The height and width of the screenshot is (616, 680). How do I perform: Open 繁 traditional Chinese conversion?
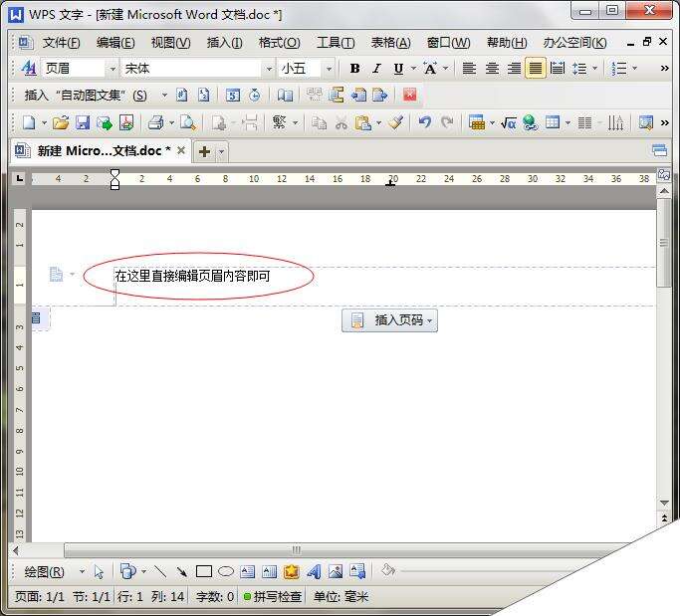click(280, 122)
